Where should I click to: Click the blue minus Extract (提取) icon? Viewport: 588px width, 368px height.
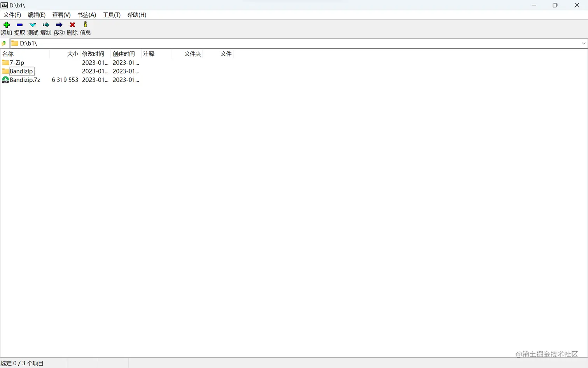pyautogui.click(x=19, y=25)
